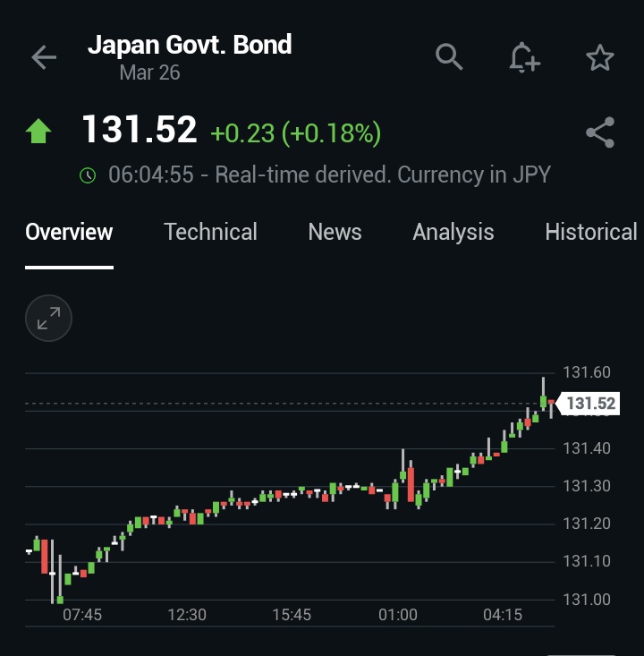Tap the 131.00 axis label

pos(587,600)
